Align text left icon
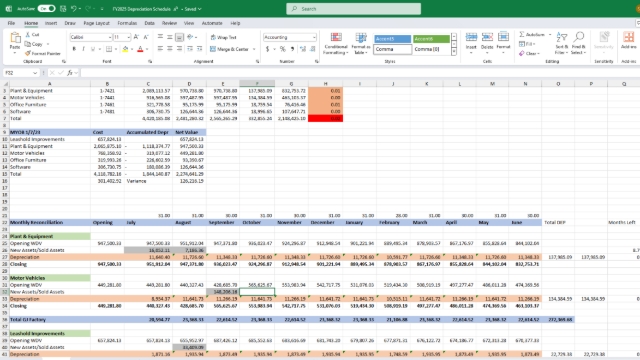 pos(160,49)
